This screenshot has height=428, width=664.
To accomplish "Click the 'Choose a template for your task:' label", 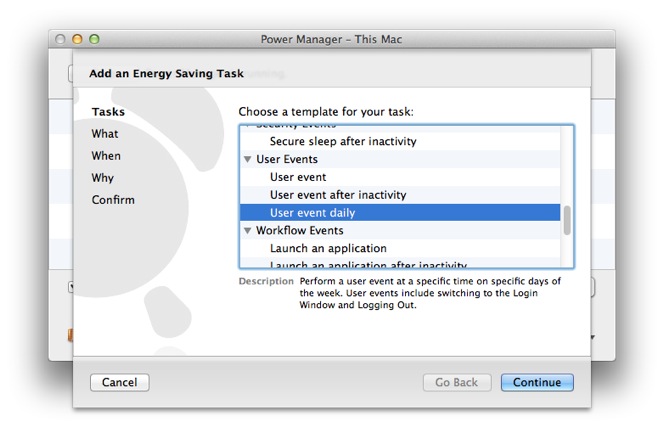I will point(326,112).
